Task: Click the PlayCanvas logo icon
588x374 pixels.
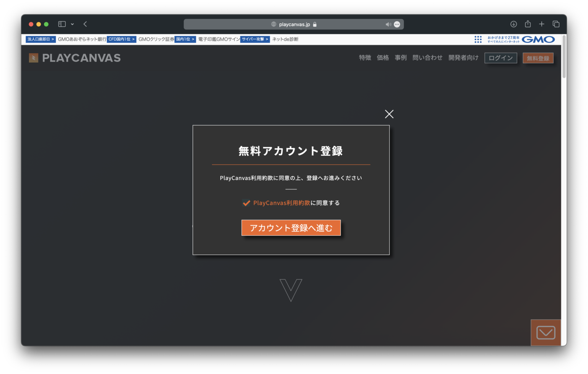Action: pyautogui.click(x=33, y=58)
